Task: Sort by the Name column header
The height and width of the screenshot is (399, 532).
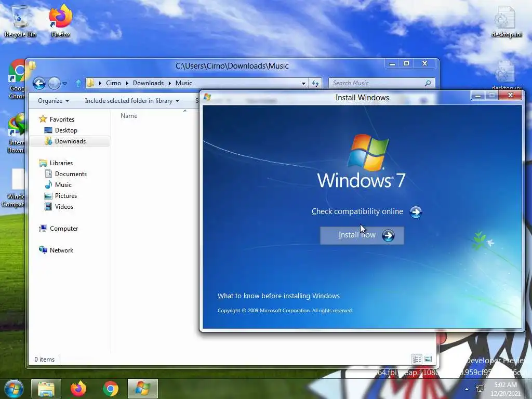Action: [x=129, y=116]
